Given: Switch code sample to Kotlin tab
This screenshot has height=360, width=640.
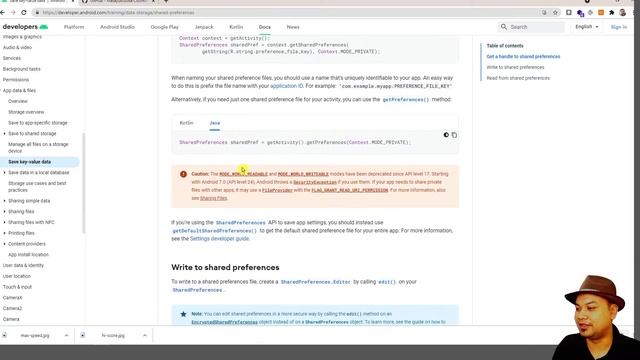Looking at the screenshot, I should 187,123.
